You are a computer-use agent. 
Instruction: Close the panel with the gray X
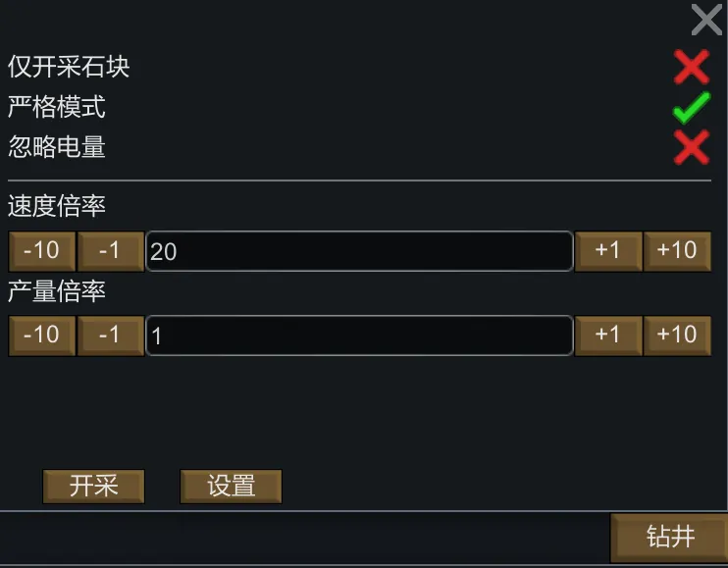706,19
